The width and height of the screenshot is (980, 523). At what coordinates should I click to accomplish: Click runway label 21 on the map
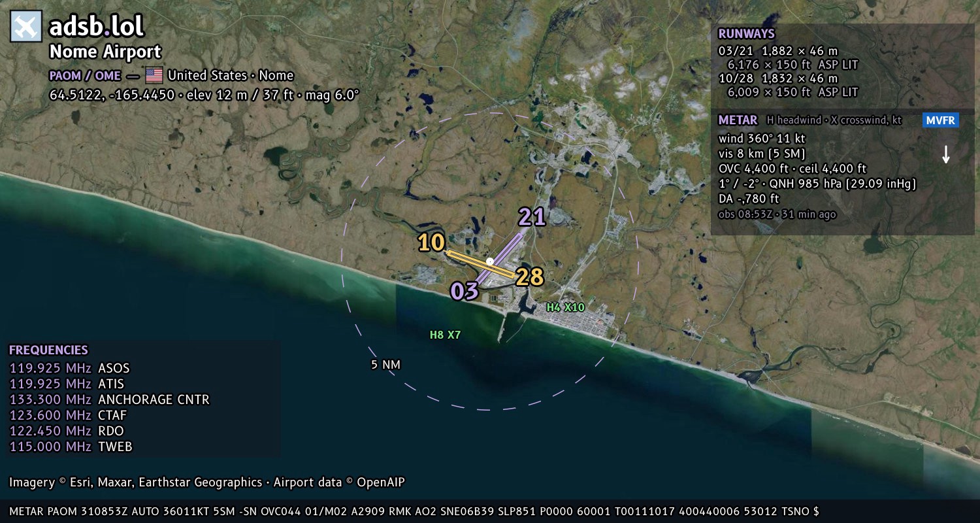(x=532, y=217)
